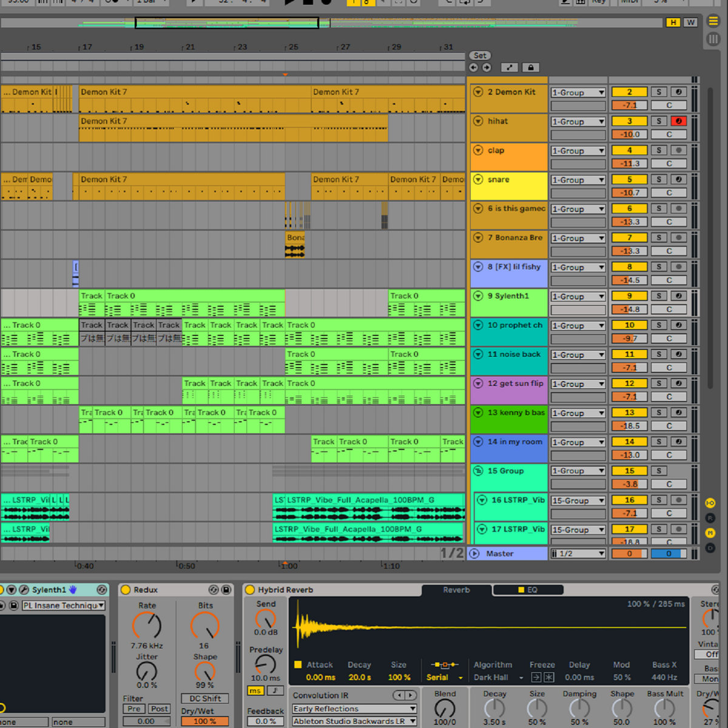Screen dimensions: 728x728
Task: Select the Reverb tab in Hybrid Reverb
Action: coord(456,590)
